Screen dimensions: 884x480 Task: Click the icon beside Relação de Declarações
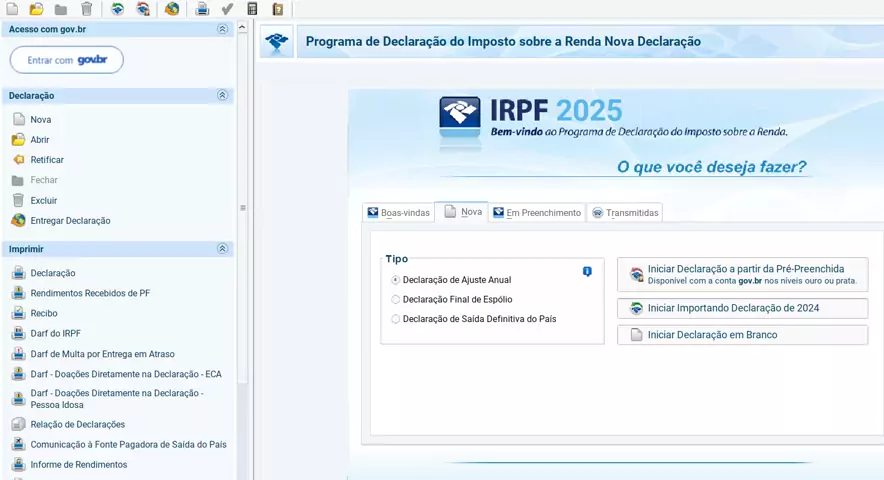point(19,424)
